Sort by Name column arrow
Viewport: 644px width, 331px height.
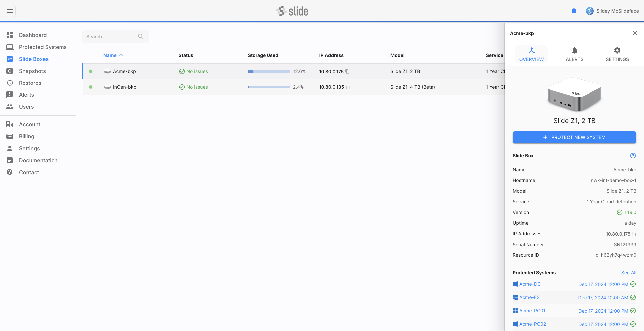tap(121, 55)
